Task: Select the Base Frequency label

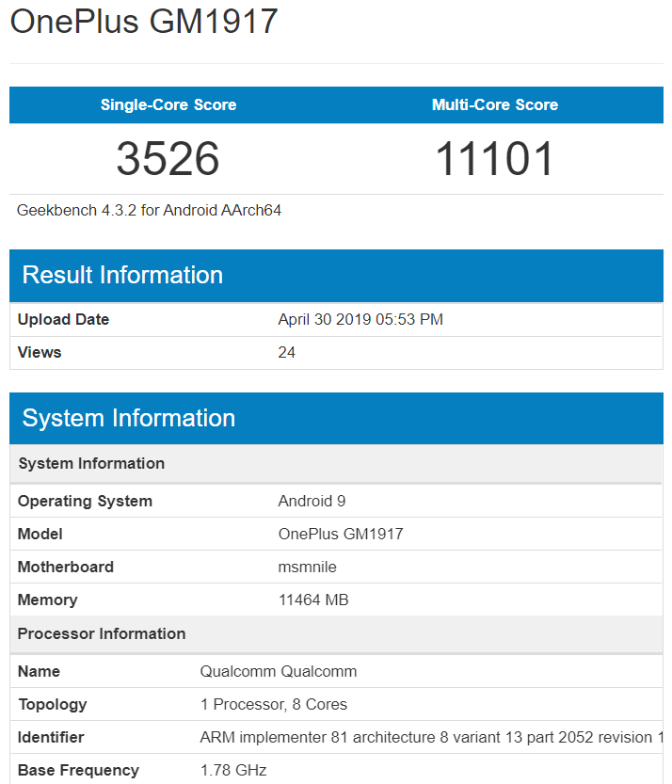Action: (78, 771)
